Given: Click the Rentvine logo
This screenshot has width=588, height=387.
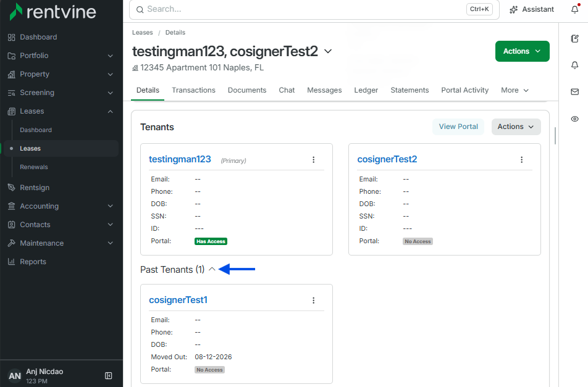Looking at the screenshot, I should pos(52,12).
